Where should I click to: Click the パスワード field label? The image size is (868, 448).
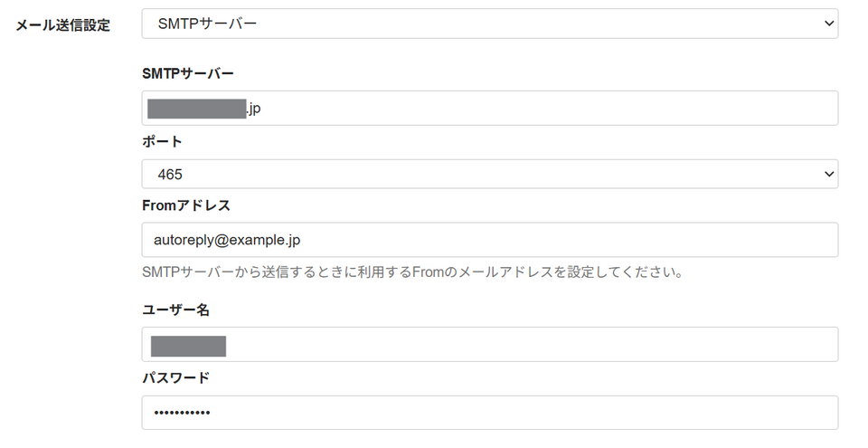coord(175,378)
